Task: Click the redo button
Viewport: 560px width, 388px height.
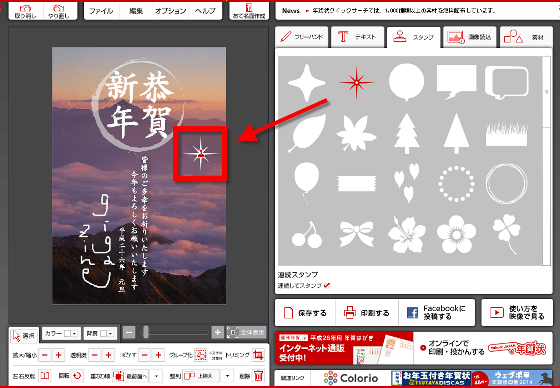Action: (59, 11)
